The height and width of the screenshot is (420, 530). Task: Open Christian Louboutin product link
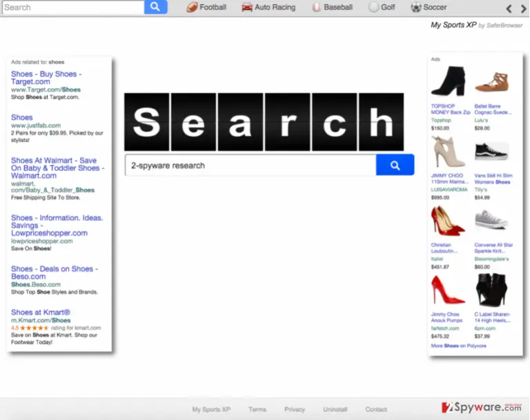[x=444, y=248]
